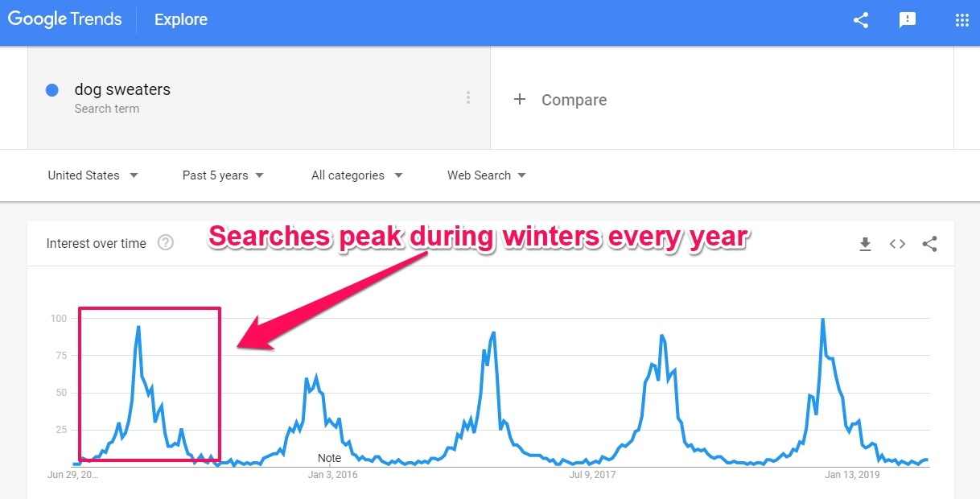Open the embed code icon
980x499 pixels.
click(897, 244)
